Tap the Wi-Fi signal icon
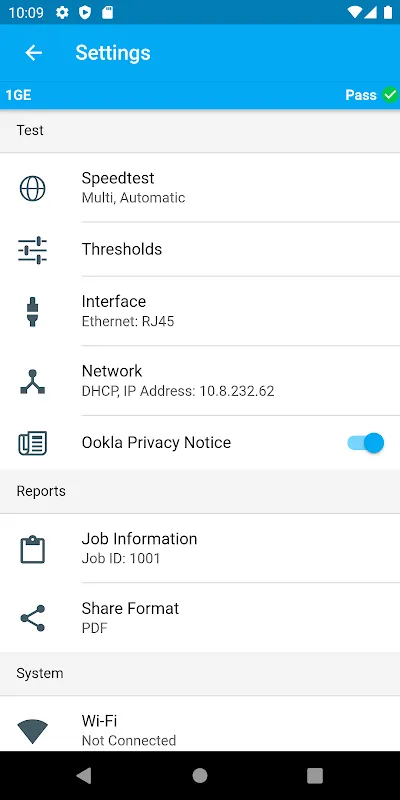Viewport: 400px width, 800px height. tap(33, 732)
